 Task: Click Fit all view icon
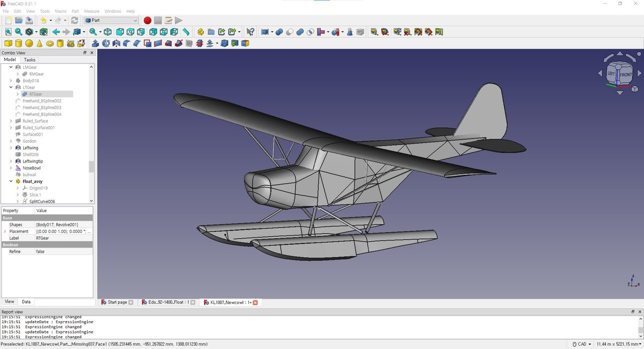click(8, 32)
